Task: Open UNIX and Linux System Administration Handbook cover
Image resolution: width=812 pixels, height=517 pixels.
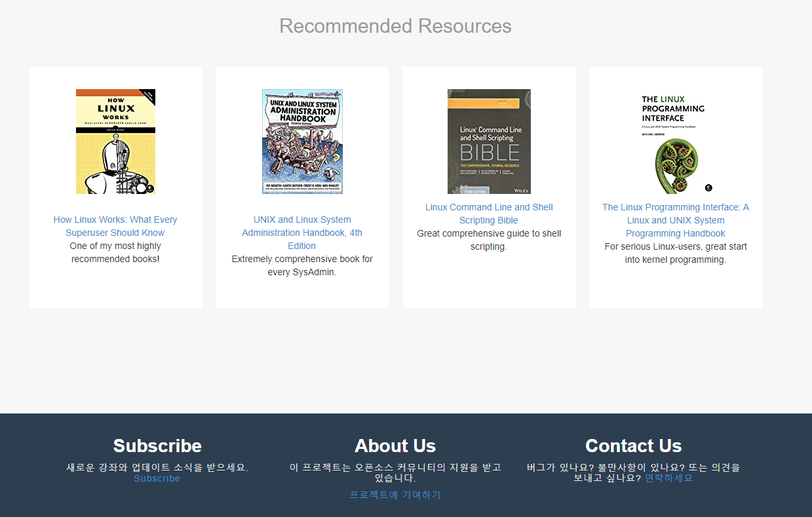Action: coord(302,142)
